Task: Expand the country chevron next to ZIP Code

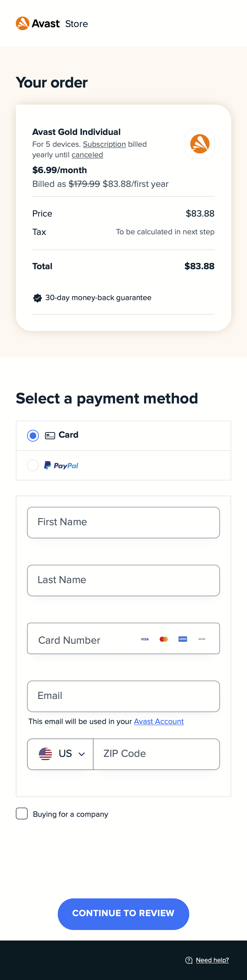Action: click(x=81, y=754)
